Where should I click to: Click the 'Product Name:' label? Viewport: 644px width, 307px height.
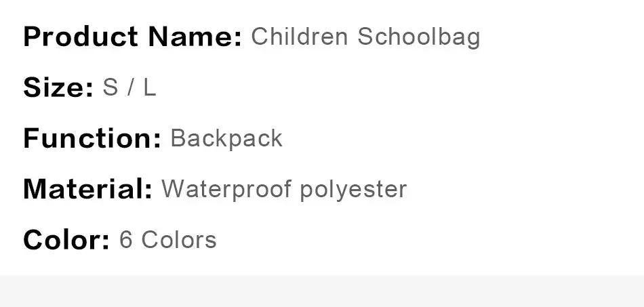133,37
